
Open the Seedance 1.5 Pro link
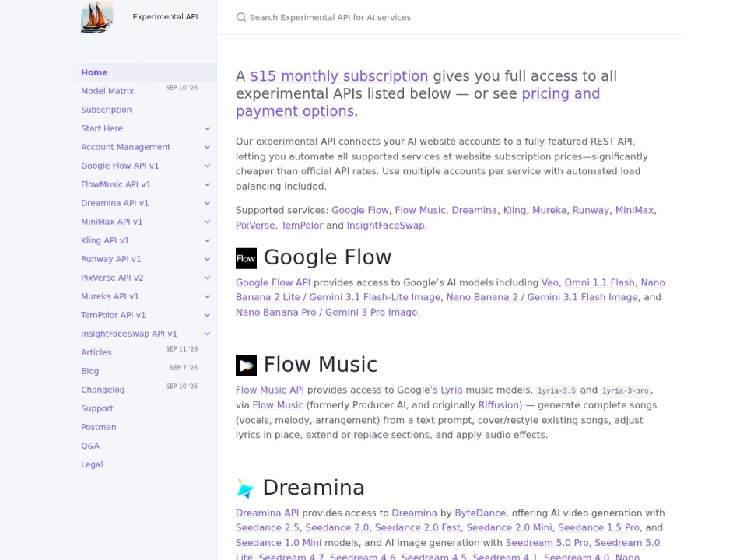(599, 528)
